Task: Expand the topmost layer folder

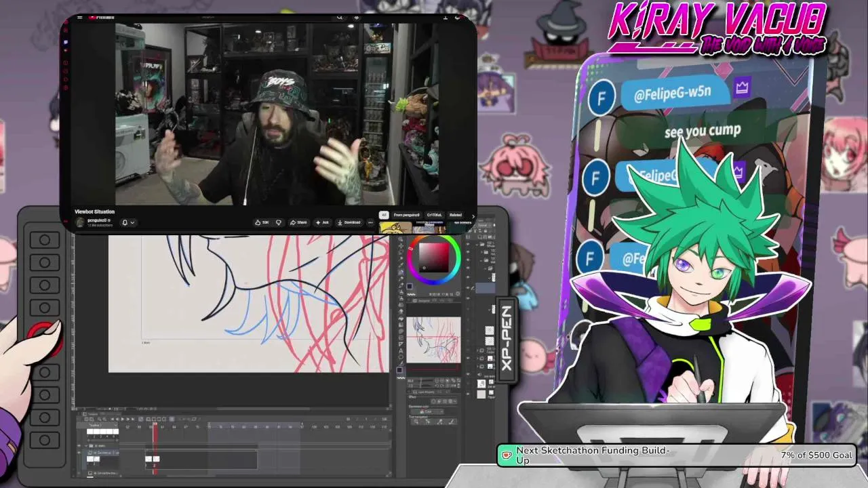Action: coord(477,245)
